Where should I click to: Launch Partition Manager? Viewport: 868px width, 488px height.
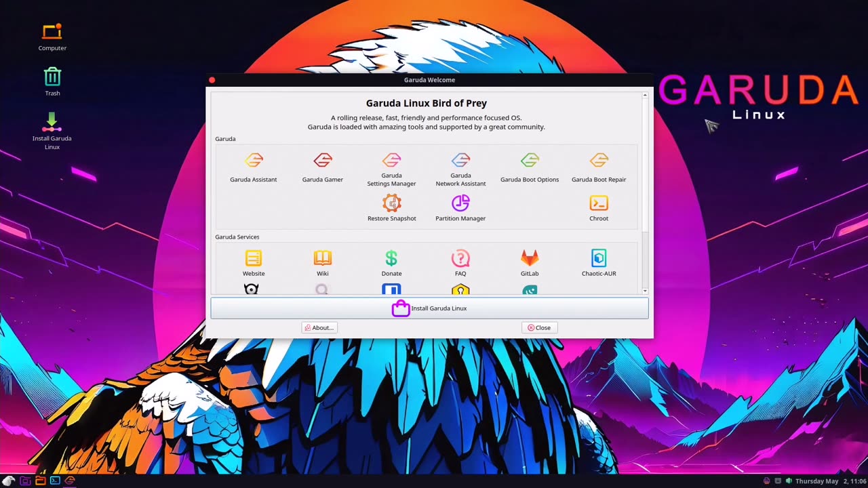tap(460, 208)
